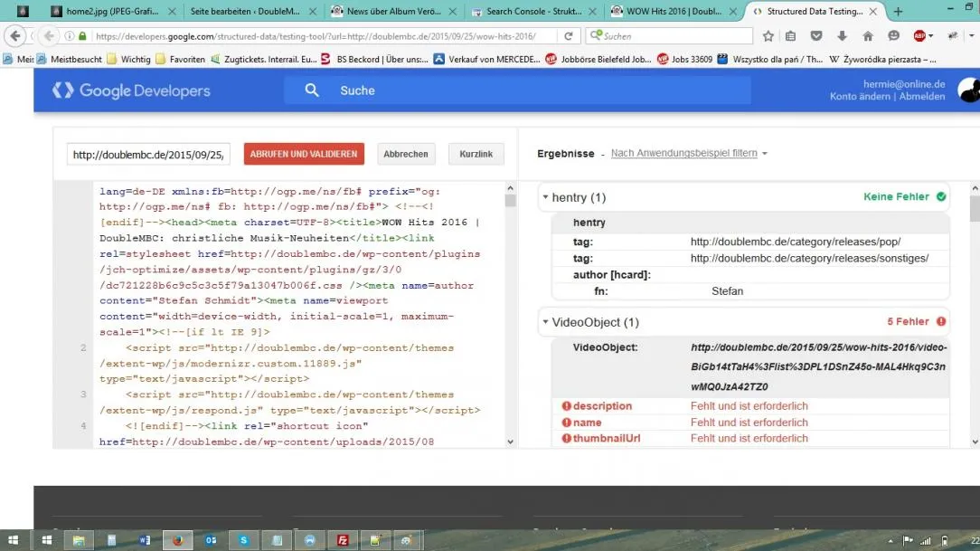Open the Adblock Plus ABP icon
The width and height of the screenshot is (980, 551).
(x=919, y=36)
